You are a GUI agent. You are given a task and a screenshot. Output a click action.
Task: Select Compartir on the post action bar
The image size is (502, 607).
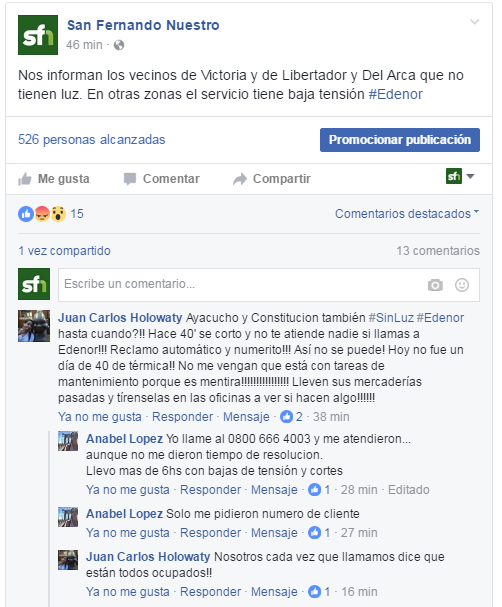272,179
